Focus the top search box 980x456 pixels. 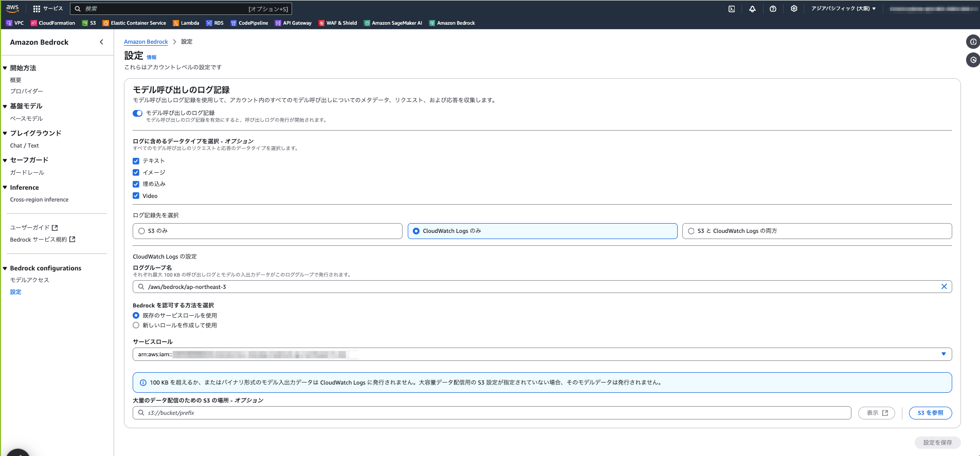(x=180, y=9)
